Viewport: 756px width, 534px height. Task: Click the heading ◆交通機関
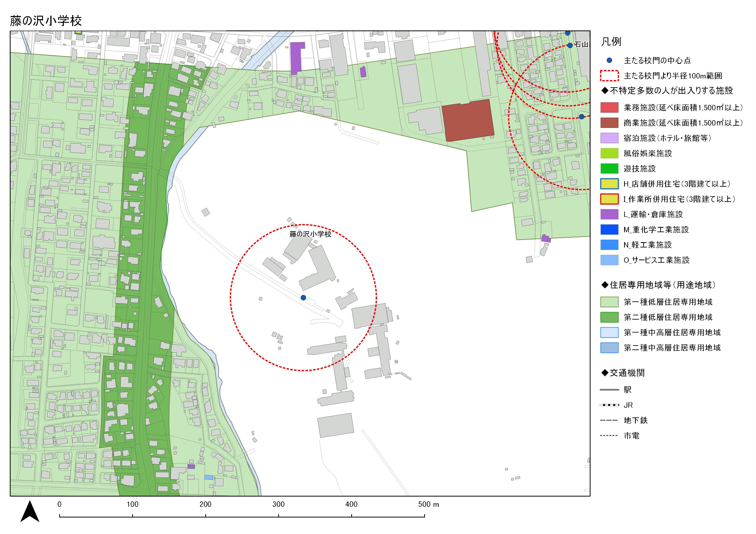[623, 373]
